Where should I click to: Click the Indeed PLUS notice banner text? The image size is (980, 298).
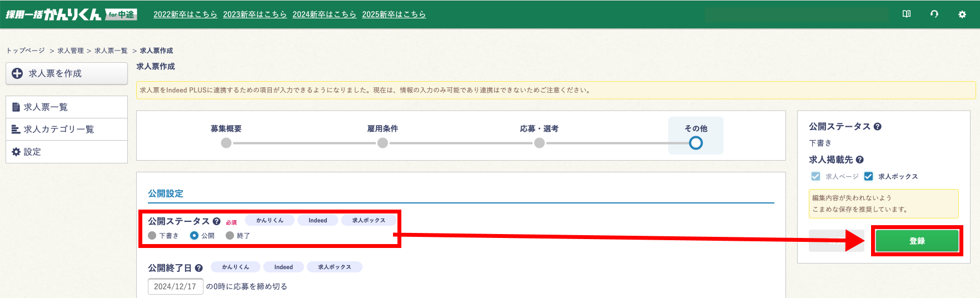[x=365, y=90]
